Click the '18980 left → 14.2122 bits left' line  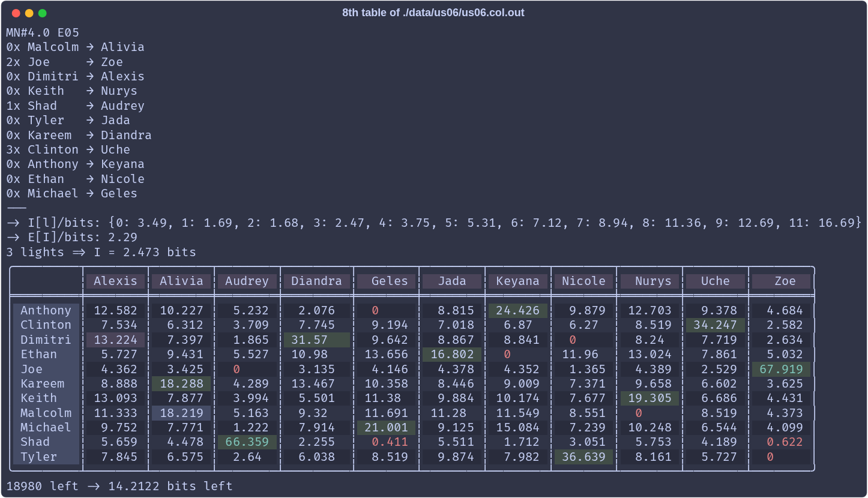pos(119,486)
